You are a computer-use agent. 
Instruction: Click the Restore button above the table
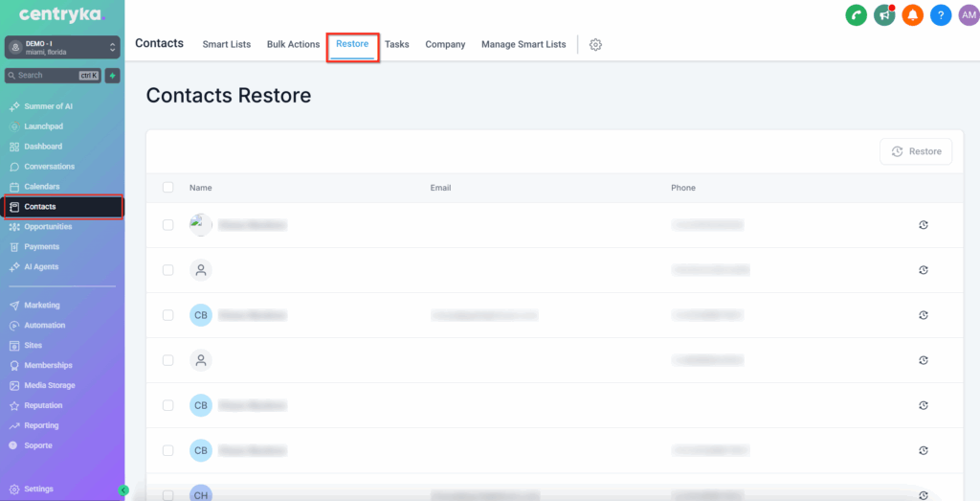(916, 151)
